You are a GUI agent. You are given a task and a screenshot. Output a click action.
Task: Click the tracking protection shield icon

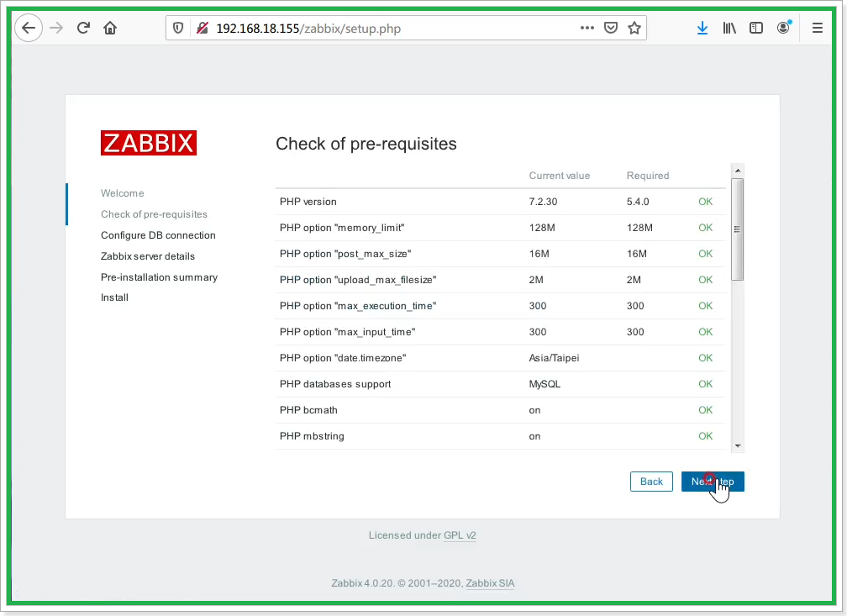tap(178, 28)
